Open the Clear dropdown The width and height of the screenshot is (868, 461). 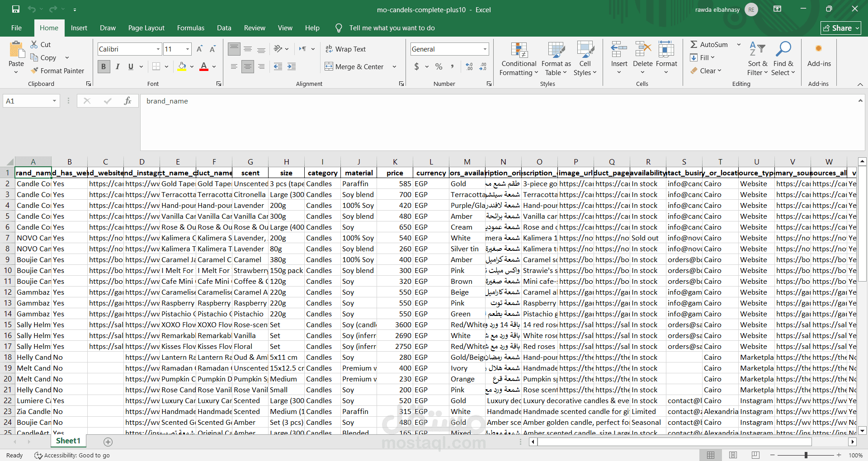click(x=706, y=71)
